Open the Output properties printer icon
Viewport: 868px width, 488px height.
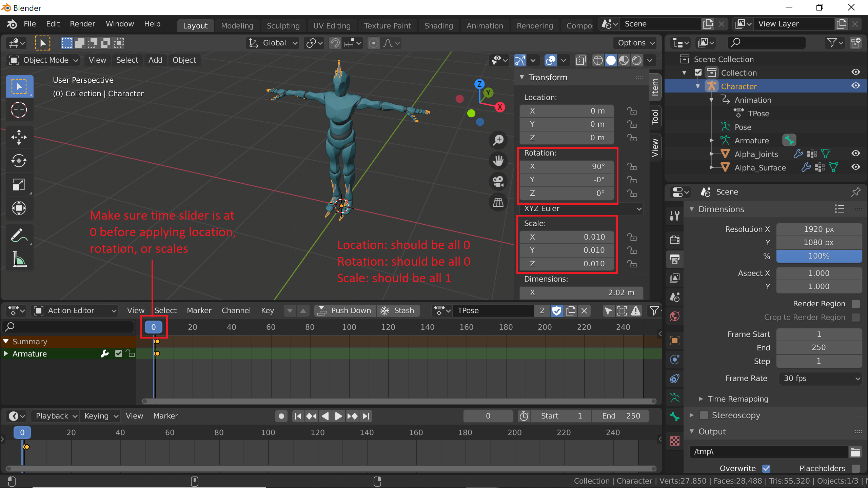coord(675,259)
